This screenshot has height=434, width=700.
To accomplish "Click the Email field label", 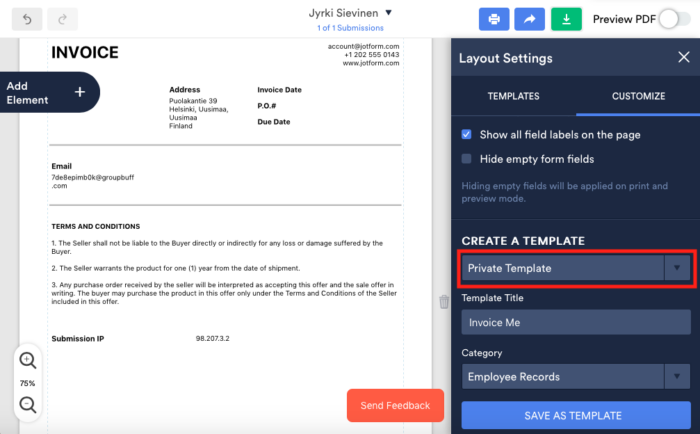I will (62, 166).
